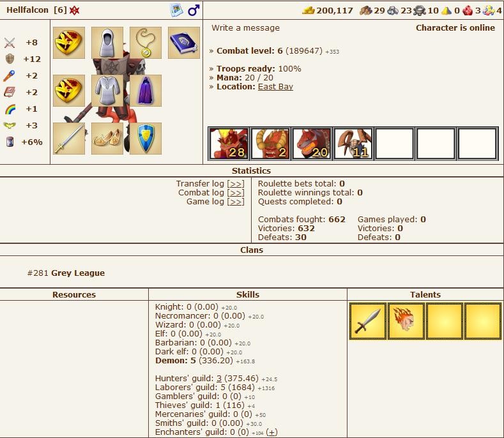This screenshot has width=504, height=438.
Task: Select the blue and yellow shield
Action: [x=146, y=139]
